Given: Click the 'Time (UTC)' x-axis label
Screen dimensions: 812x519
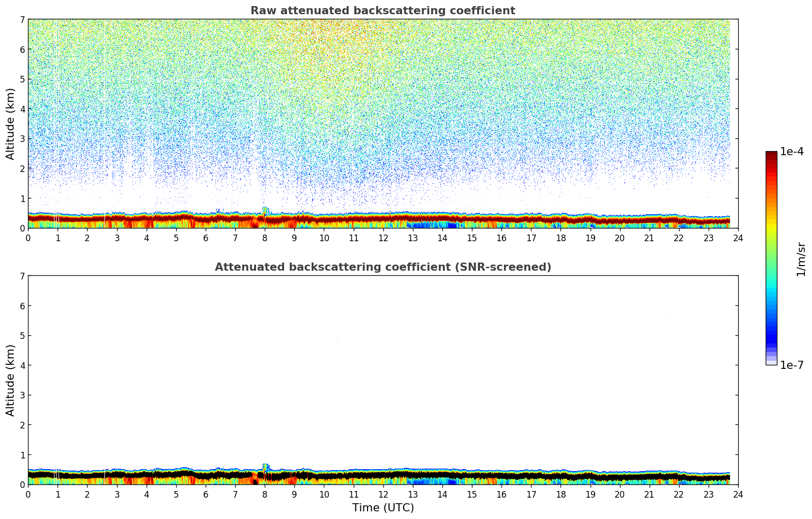Looking at the screenshot, I should point(383,508).
